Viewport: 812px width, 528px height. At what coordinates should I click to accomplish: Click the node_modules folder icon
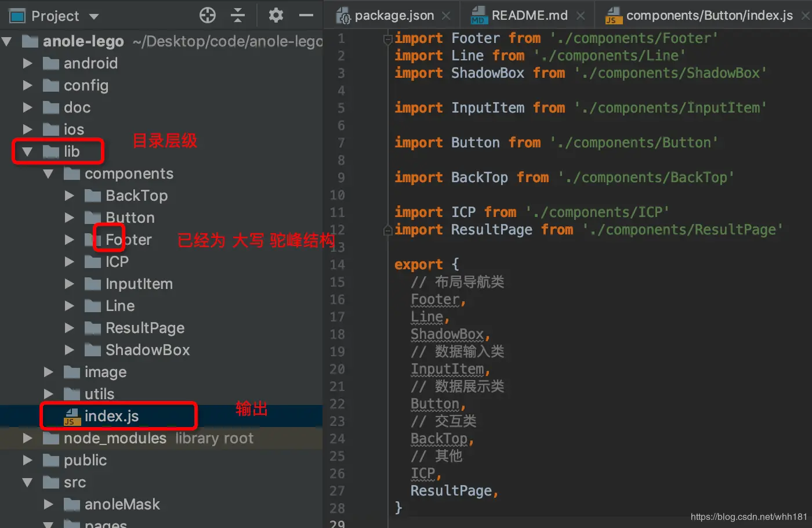pos(51,438)
